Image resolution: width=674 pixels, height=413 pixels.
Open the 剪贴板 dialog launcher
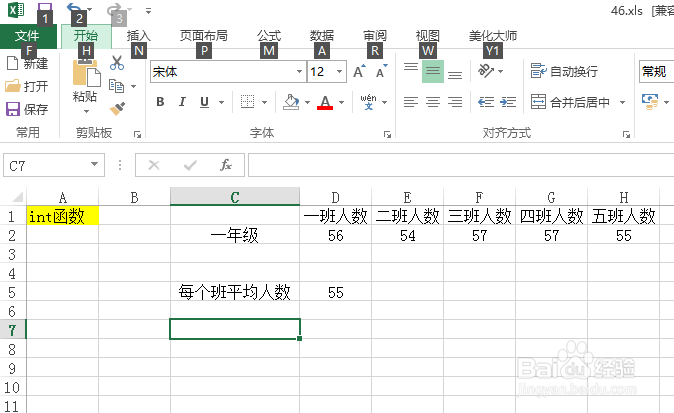(138, 135)
